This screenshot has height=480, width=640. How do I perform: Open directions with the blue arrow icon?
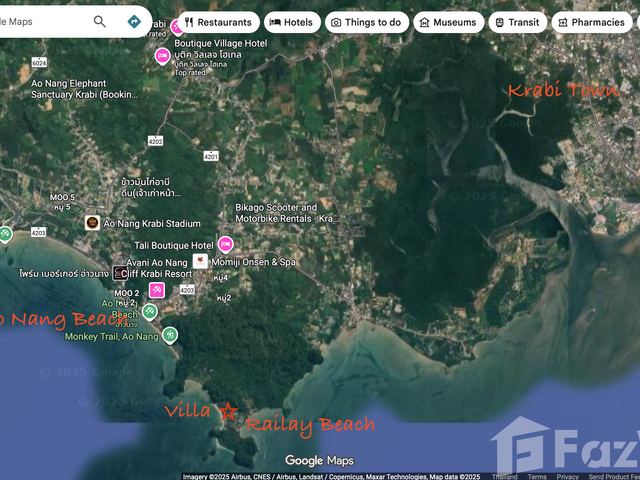[134, 21]
